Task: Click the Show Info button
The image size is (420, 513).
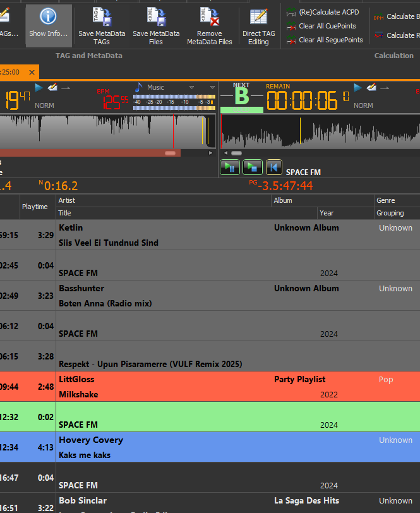Action: 49,24
